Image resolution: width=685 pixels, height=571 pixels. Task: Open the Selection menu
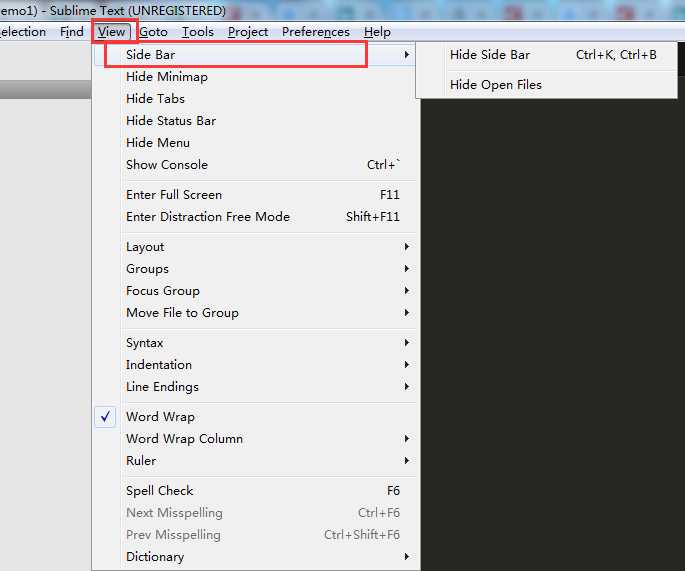(22, 32)
